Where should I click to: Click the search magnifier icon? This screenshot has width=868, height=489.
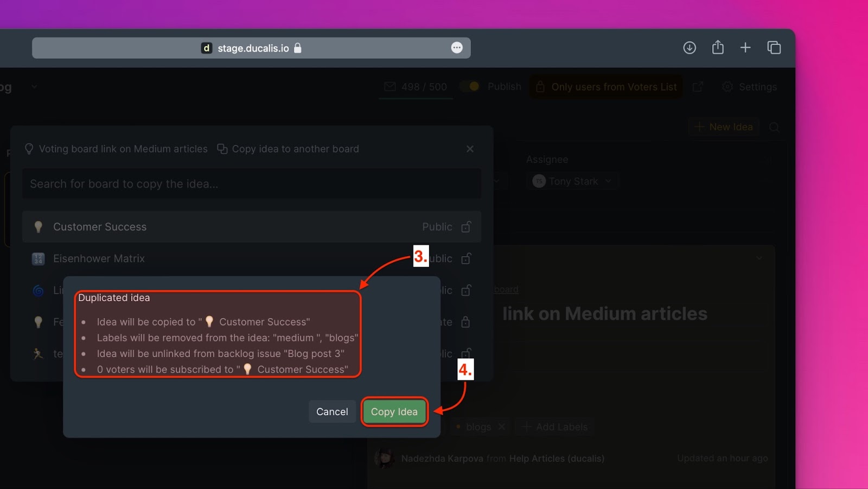(774, 128)
